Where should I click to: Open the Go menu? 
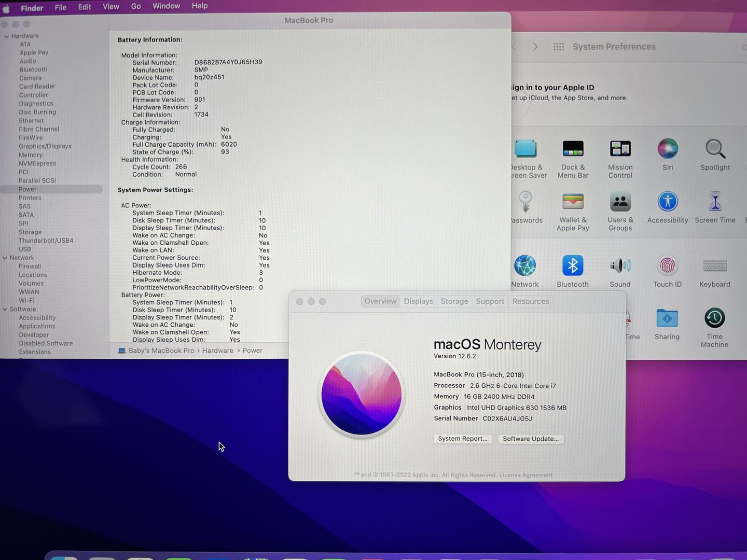coord(136,6)
